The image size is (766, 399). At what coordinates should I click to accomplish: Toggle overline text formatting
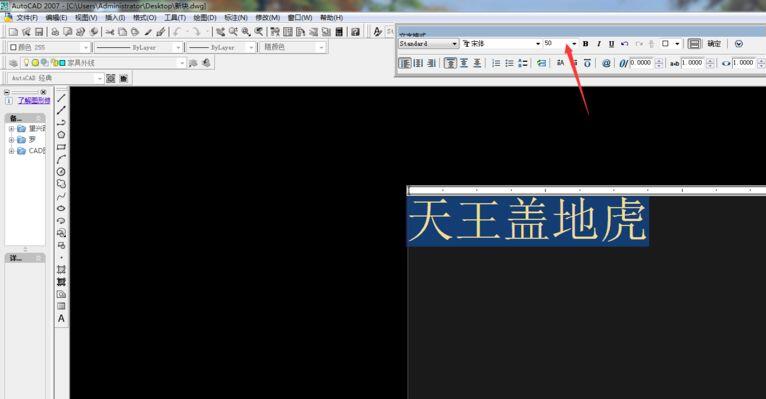point(587,63)
